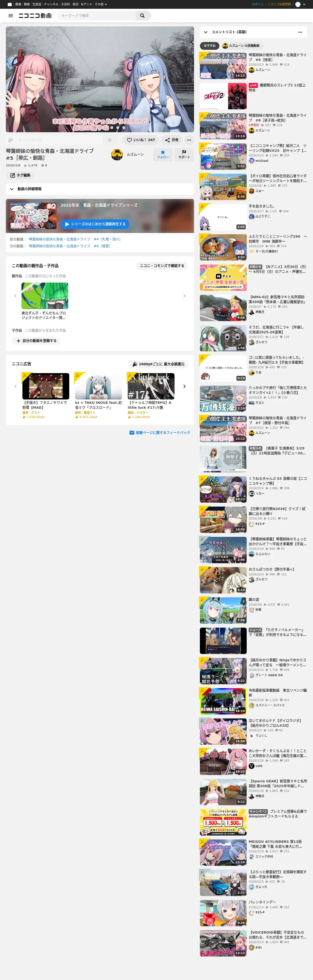This screenshot has height=980, width=313.
Task: Open the user avatar icon in top bar
Action: click(298, 4)
